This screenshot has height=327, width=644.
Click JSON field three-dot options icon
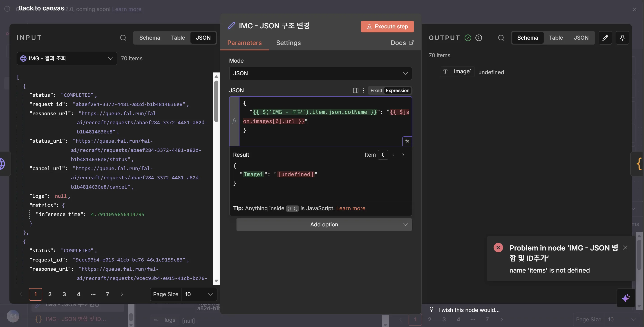(x=363, y=90)
